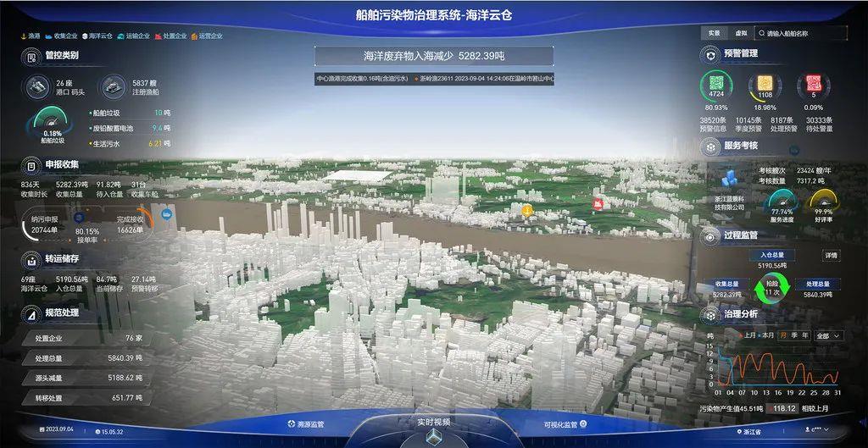The width and height of the screenshot is (868, 448).
Task: Select the 月 period option
Action: tap(784, 335)
